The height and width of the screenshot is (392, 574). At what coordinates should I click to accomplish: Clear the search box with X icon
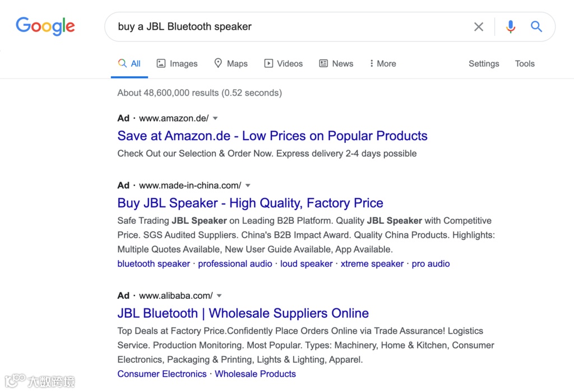tap(478, 26)
